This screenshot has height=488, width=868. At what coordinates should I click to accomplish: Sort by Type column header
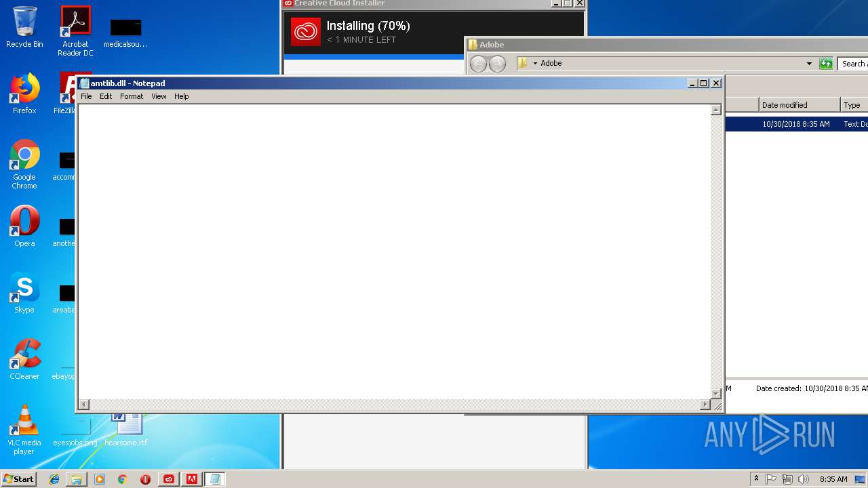(854, 105)
